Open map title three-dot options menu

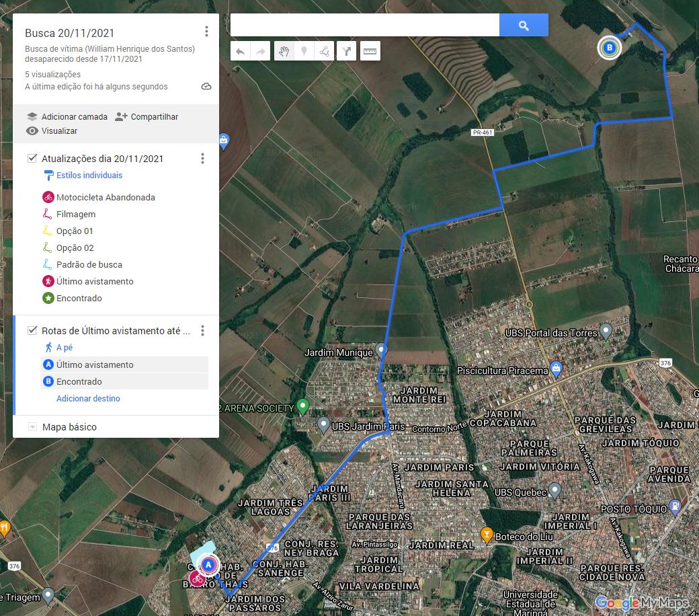point(206,32)
